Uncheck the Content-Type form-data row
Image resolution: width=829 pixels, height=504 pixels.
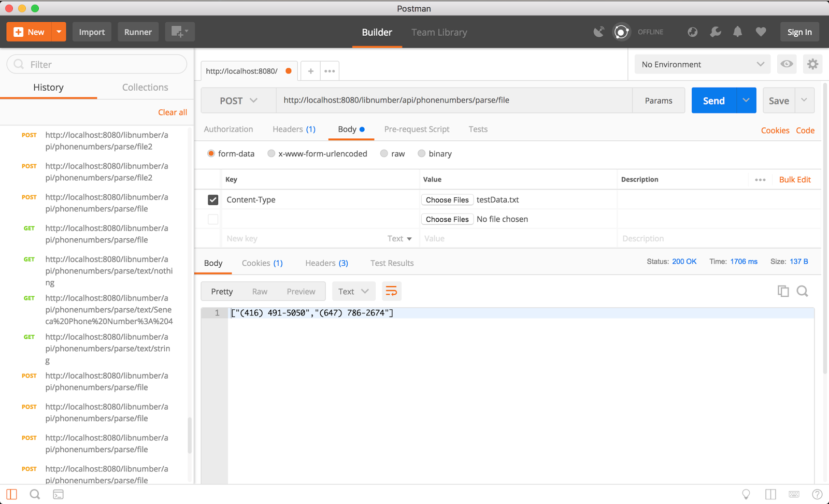coord(213,199)
